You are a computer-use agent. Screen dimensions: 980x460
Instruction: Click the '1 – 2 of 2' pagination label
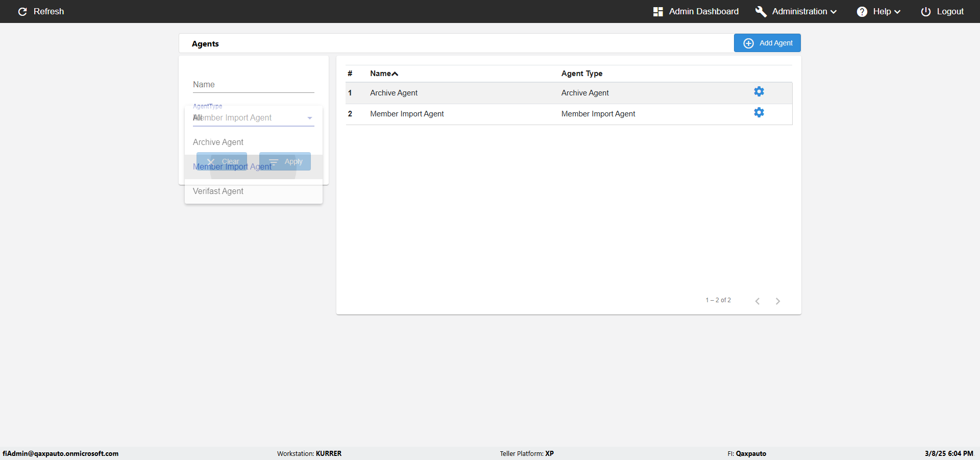(x=718, y=300)
